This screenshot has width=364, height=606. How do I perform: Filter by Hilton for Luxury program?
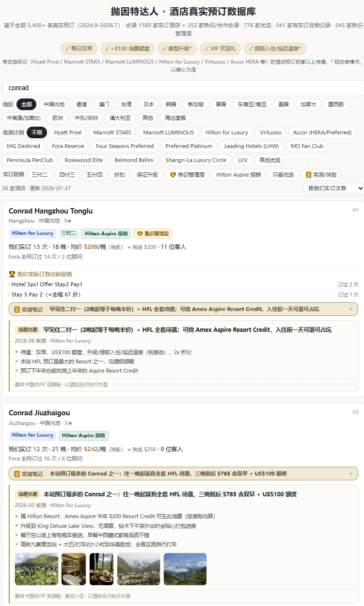[x=227, y=132]
